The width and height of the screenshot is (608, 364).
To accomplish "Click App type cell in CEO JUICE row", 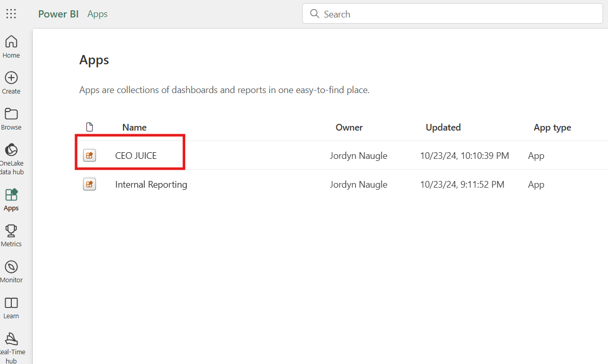I will pyautogui.click(x=537, y=156).
